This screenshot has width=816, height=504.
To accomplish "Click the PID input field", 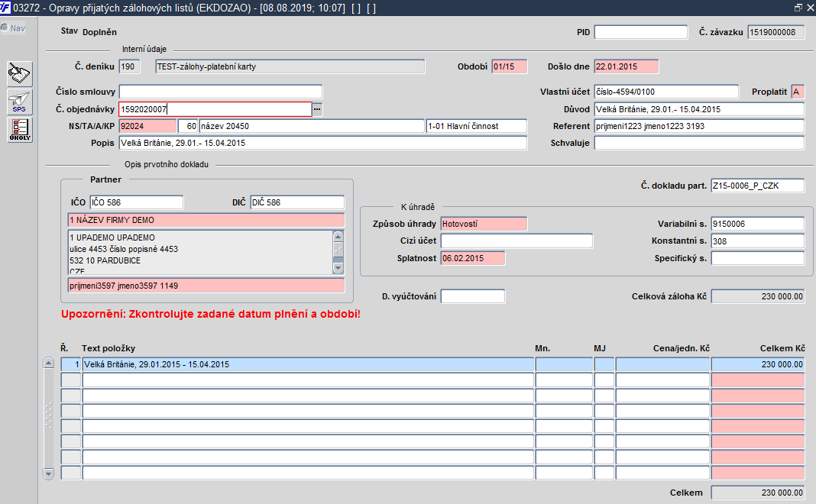I will [640, 32].
